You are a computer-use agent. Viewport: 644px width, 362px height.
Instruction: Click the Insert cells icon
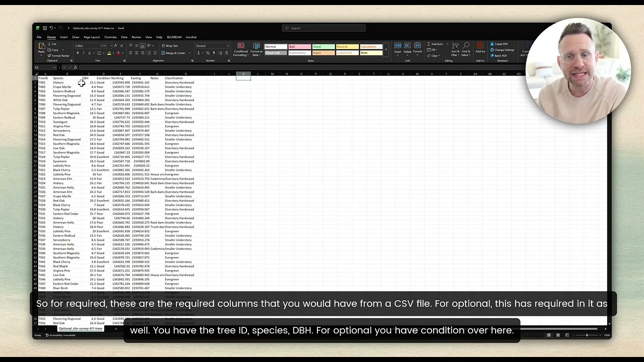tap(398, 45)
